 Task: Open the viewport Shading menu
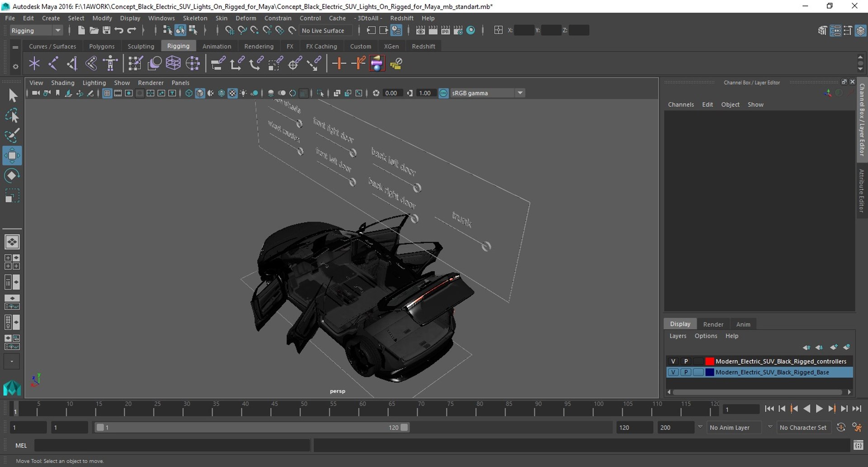(62, 83)
